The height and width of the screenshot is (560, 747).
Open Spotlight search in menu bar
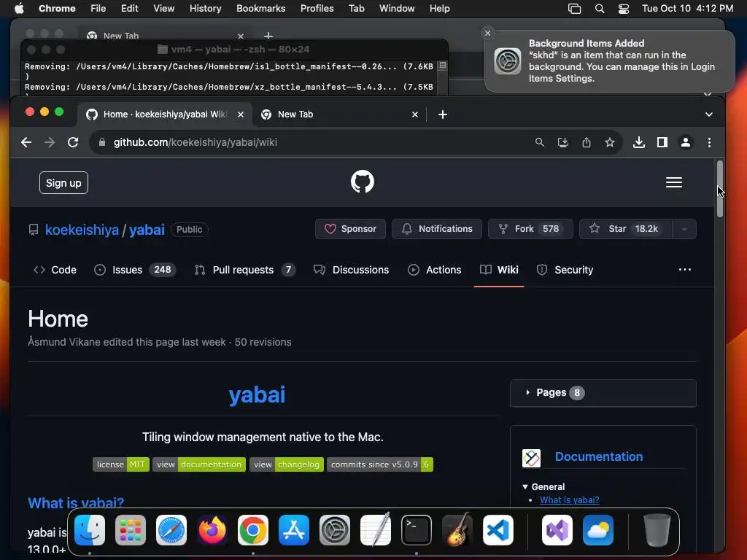click(600, 9)
